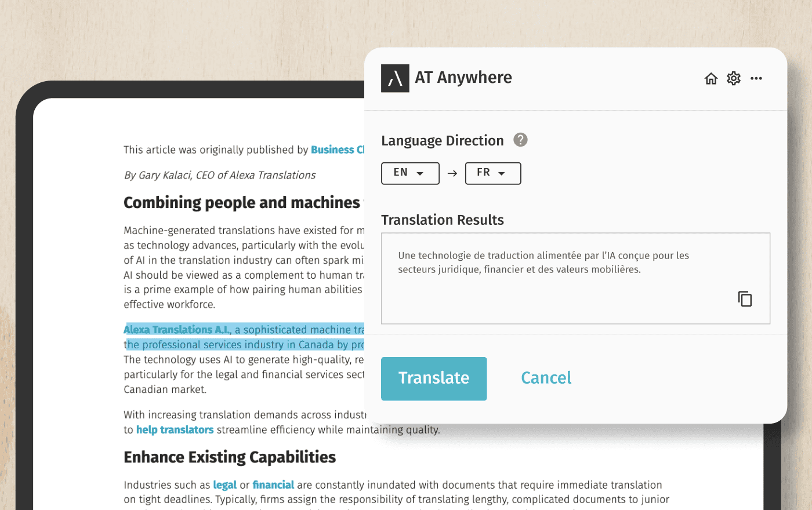Click the 'Combining people and machines' heading
The height and width of the screenshot is (510, 812).
[241, 203]
